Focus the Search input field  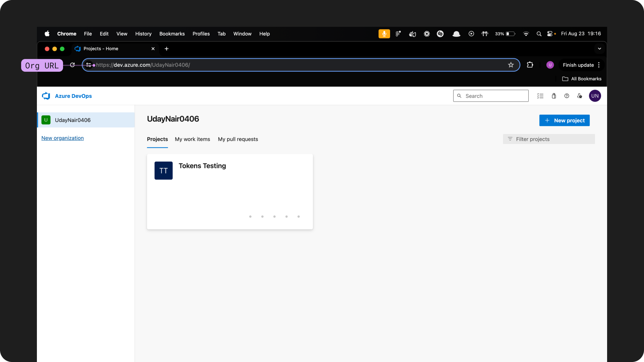pyautogui.click(x=491, y=96)
